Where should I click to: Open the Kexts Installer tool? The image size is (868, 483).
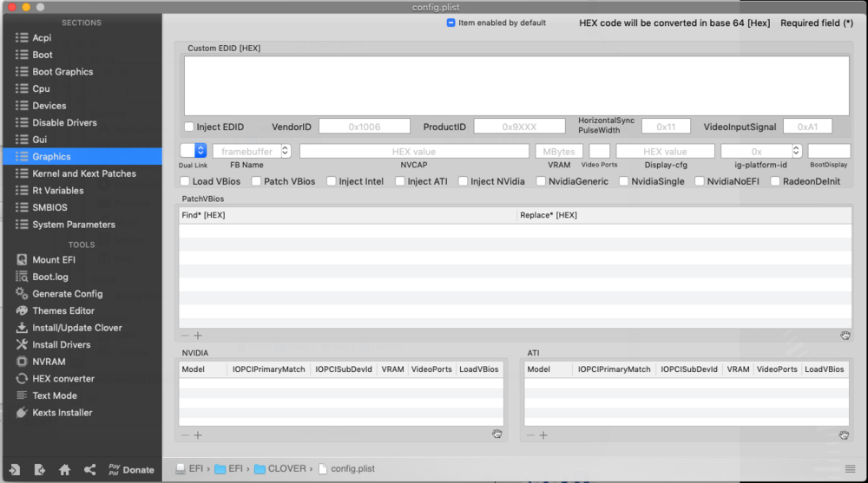click(62, 413)
